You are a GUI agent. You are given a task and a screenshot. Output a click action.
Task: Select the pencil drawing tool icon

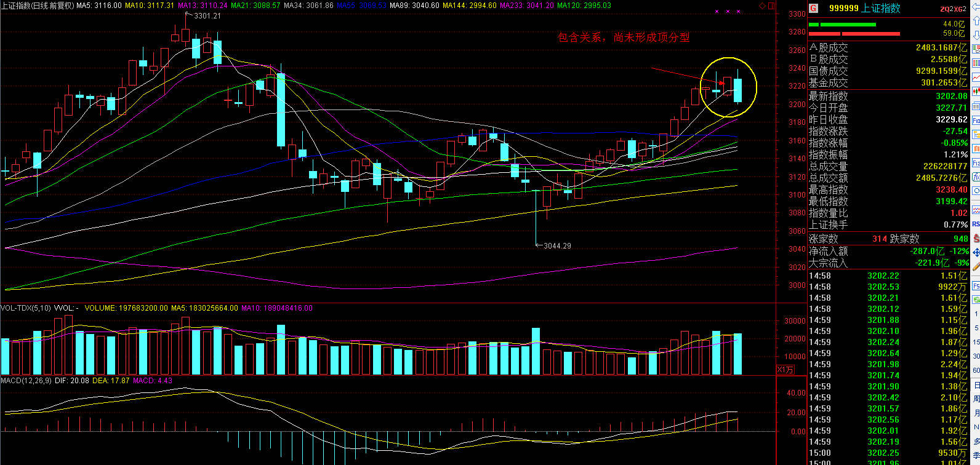976,267
